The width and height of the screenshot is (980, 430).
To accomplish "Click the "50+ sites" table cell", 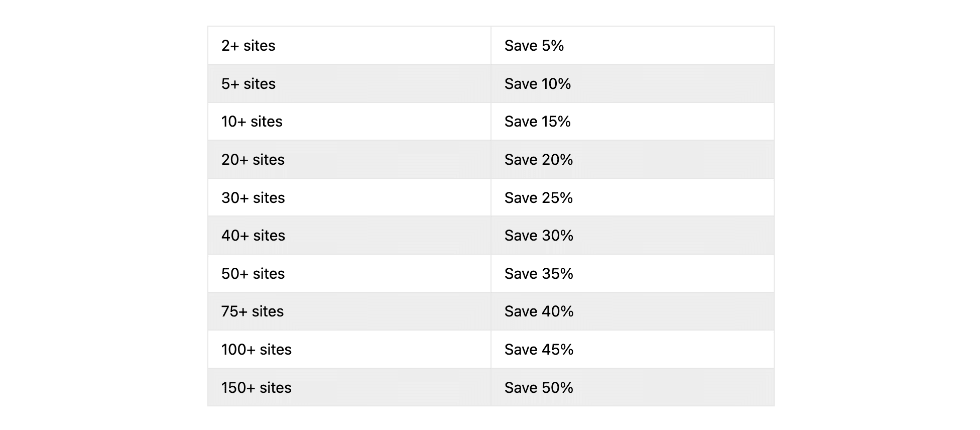I will click(253, 274).
